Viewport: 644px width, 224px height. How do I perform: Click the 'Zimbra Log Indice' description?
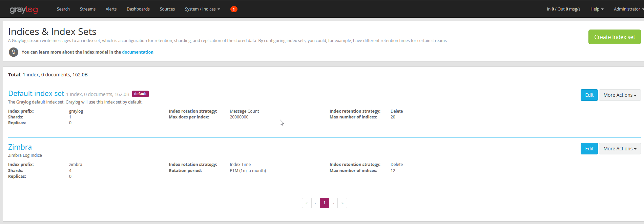25,155
